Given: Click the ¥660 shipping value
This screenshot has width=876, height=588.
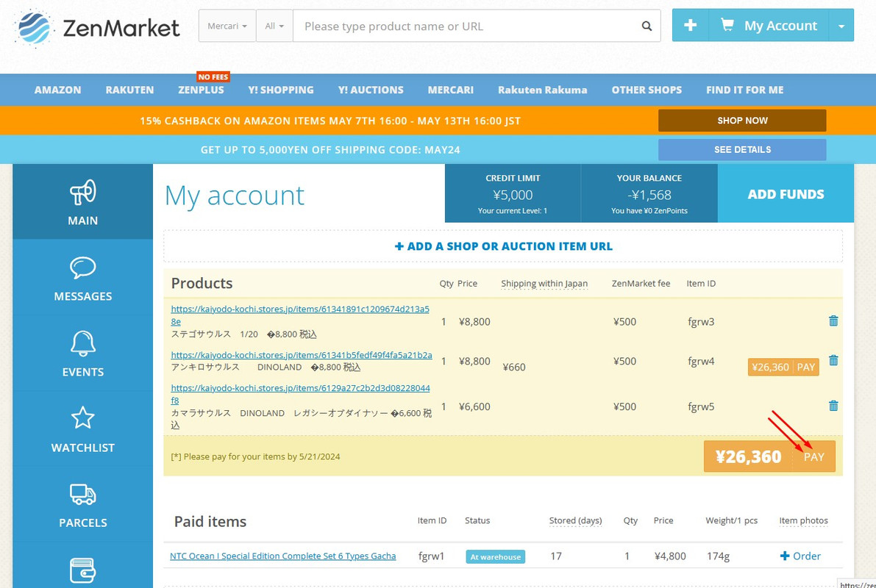Looking at the screenshot, I should coord(514,367).
